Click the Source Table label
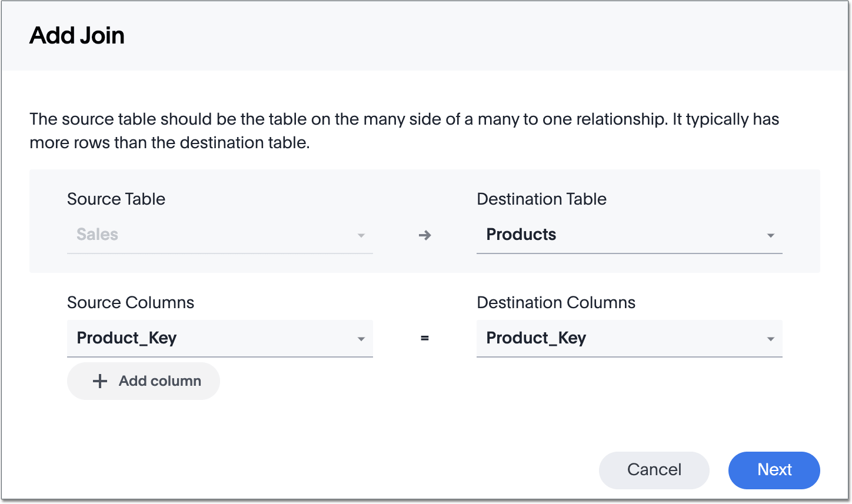 click(x=116, y=199)
